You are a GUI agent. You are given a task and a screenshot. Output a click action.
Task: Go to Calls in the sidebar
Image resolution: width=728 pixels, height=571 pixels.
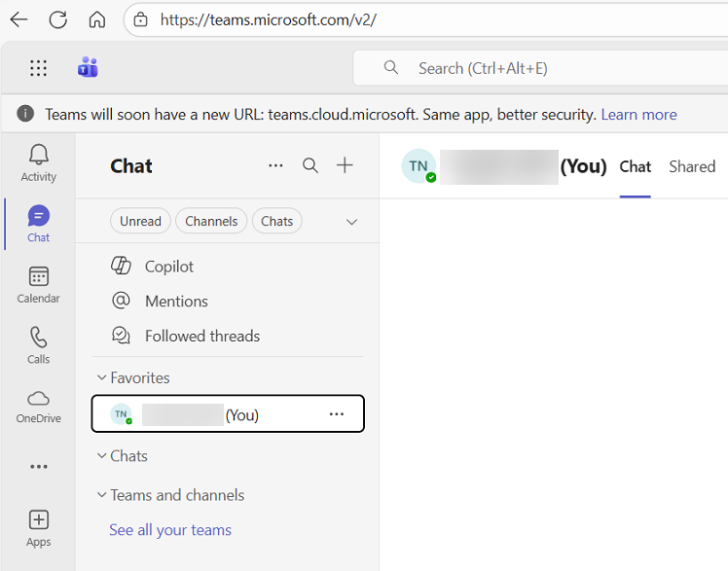pos(39,345)
